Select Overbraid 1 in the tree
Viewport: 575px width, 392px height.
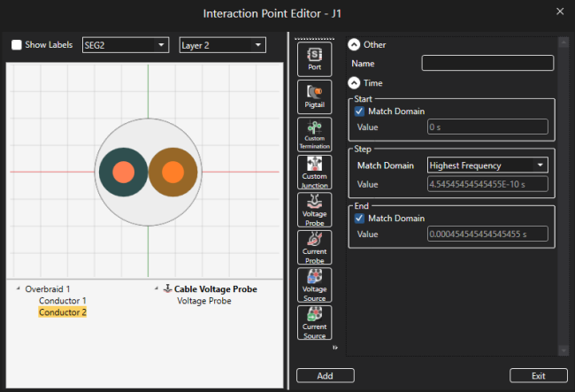(47, 289)
